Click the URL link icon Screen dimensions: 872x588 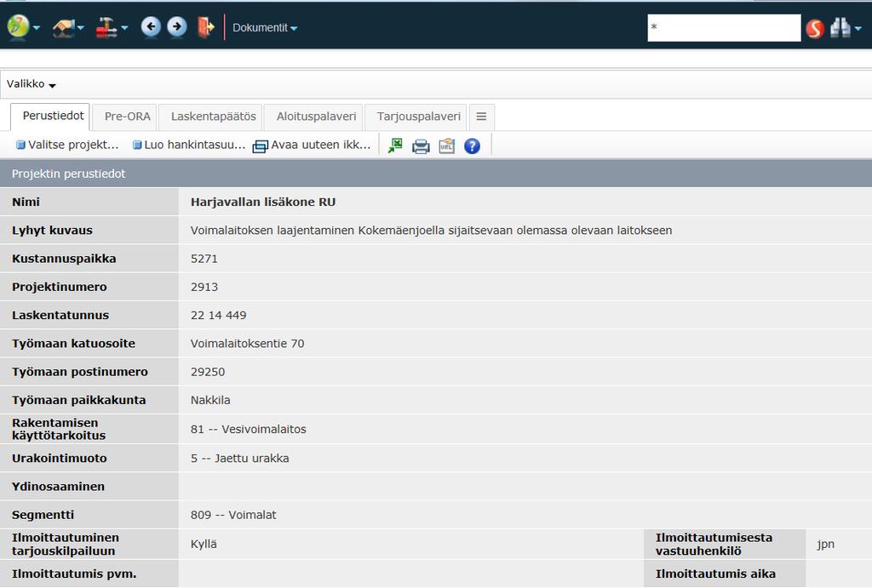click(446, 146)
